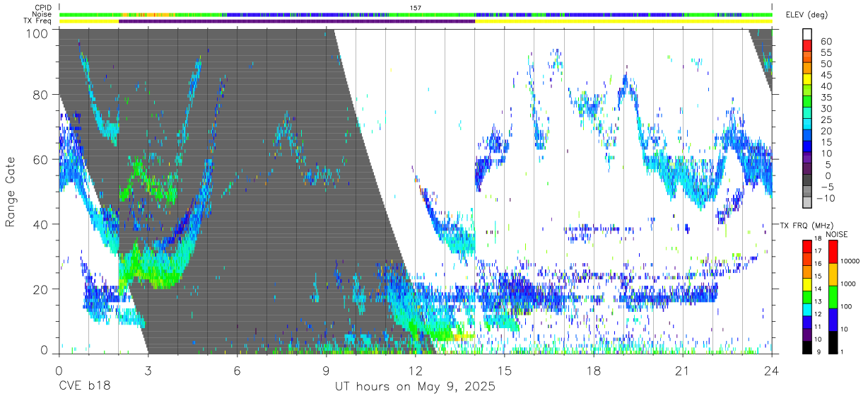Click the 100 tick on Range Gate axis
The width and height of the screenshot is (868, 401).
38,33
